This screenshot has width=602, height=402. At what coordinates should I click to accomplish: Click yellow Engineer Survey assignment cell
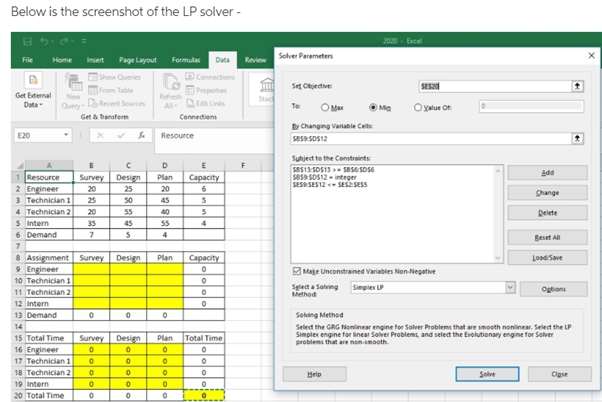(x=92, y=269)
